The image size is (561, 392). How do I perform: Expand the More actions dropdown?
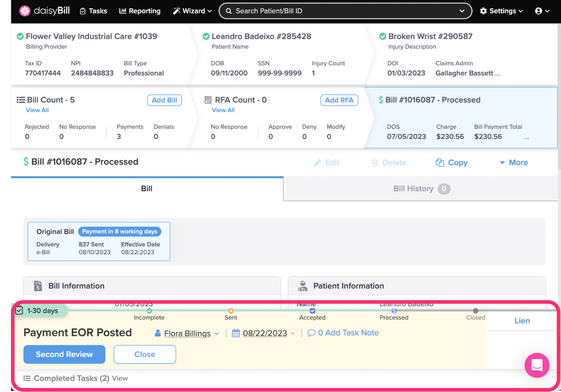pos(514,162)
